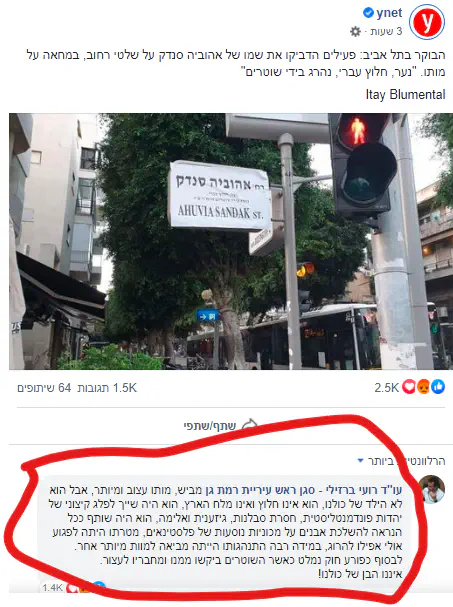This screenshot has width=453, height=607.
Task: Click the angry face reaction icon
Action: [424, 386]
